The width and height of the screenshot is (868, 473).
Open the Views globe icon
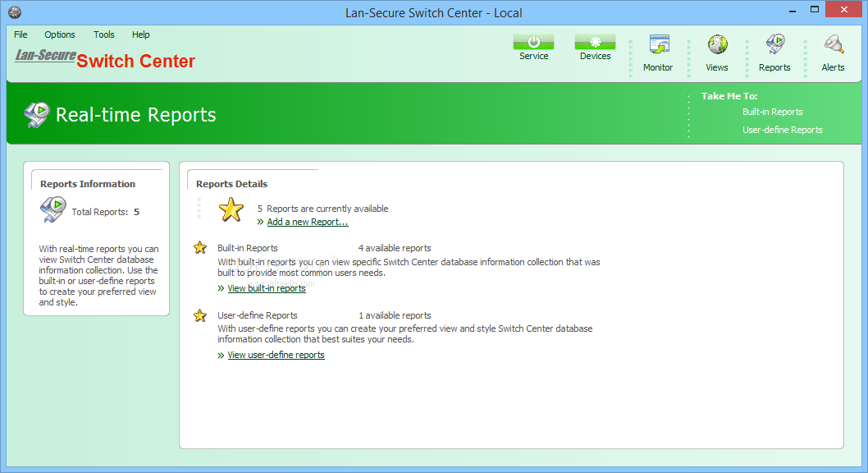(717, 45)
